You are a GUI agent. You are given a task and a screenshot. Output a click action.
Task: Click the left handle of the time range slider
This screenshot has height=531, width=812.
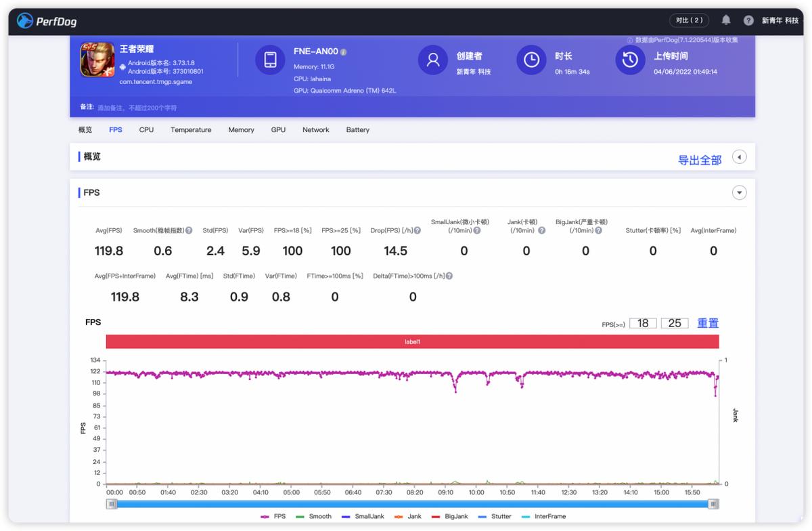(112, 504)
